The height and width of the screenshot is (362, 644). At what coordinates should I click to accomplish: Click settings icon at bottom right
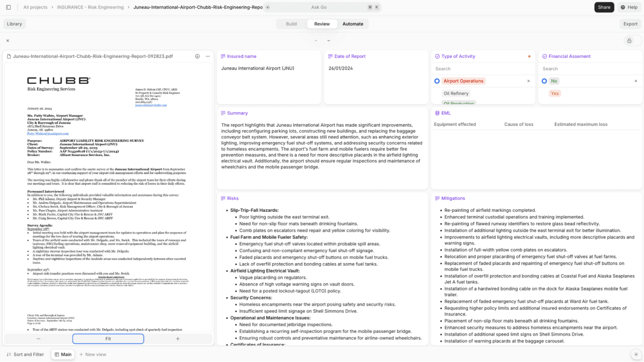[636, 354]
